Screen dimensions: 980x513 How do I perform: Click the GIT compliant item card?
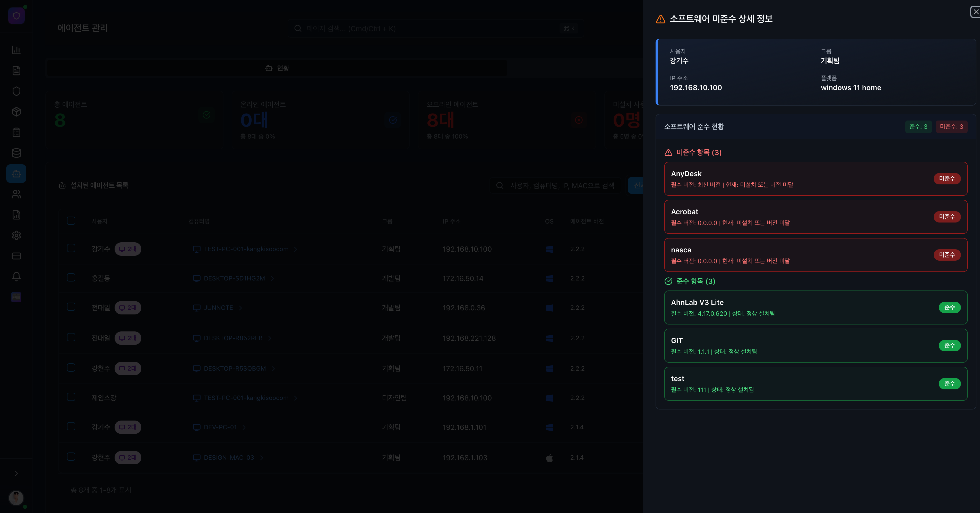tap(816, 346)
